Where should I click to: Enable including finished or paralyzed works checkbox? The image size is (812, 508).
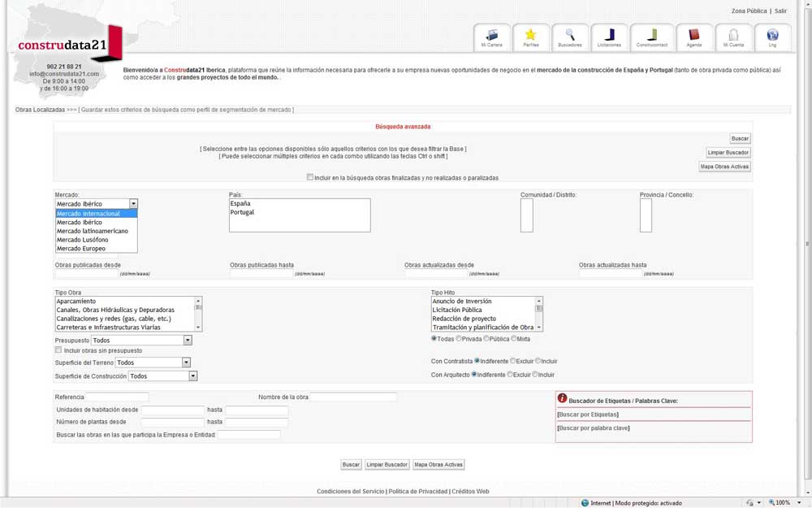[309, 177]
